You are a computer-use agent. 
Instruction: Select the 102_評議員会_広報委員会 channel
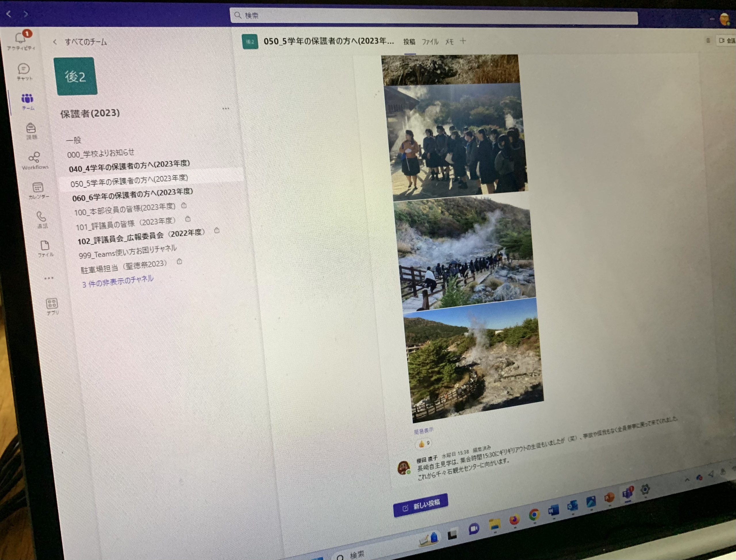tap(141, 237)
